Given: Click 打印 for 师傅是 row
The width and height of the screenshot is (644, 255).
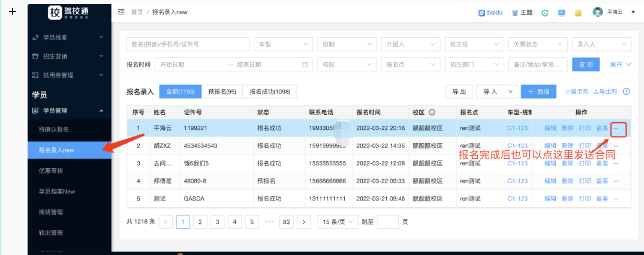Looking at the screenshot, I should click(x=585, y=181).
